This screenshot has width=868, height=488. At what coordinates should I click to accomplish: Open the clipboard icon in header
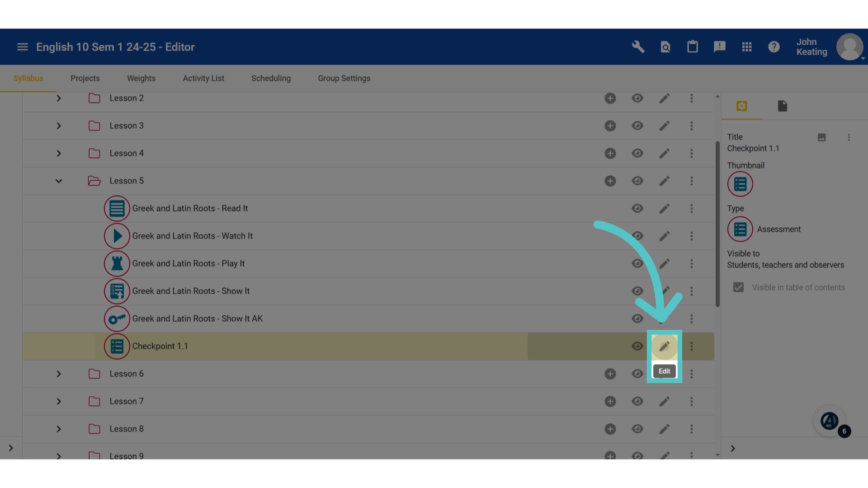(x=693, y=47)
